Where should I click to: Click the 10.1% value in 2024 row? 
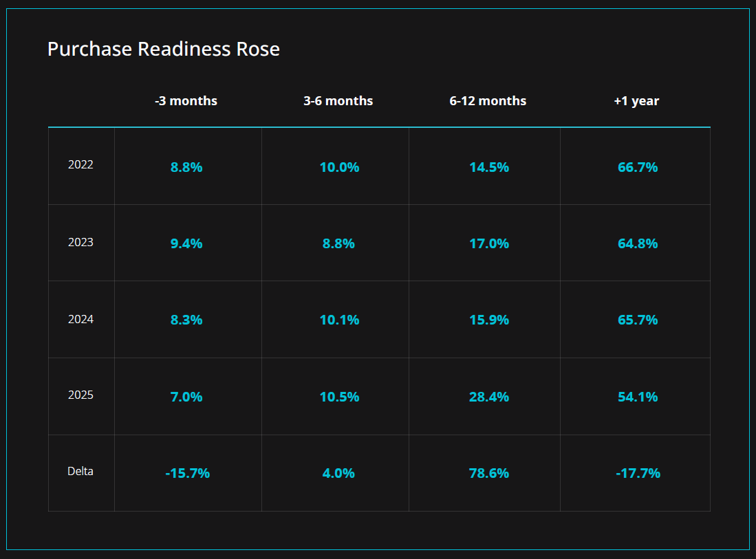339,320
